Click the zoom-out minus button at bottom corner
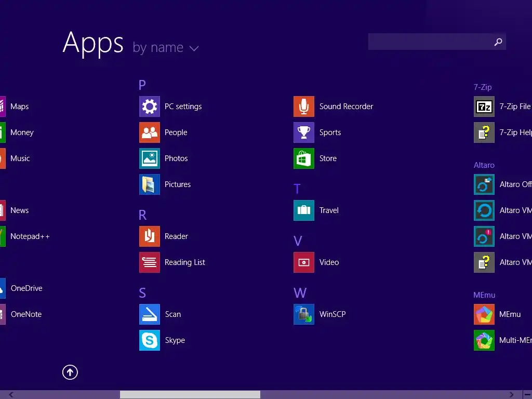Viewport: 532px width, 399px height. (x=528, y=395)
